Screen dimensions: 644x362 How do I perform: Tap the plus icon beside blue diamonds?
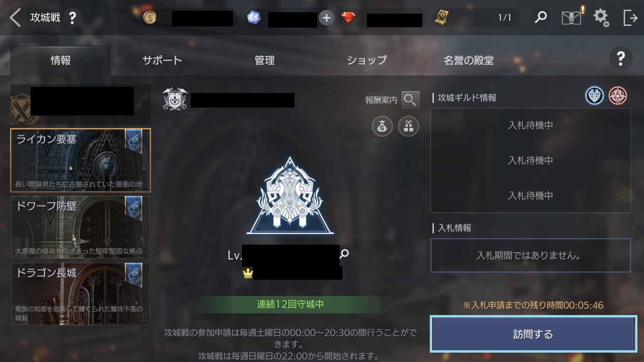pos(326,18)
